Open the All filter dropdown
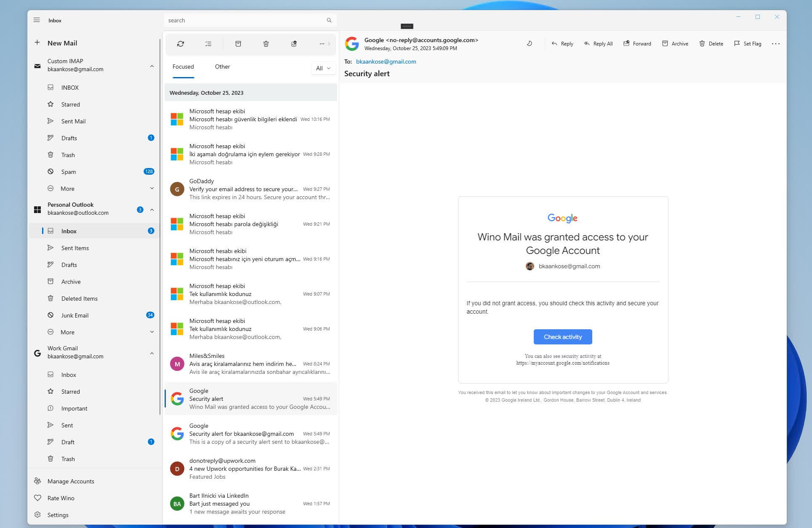The width and height of the screenshot is (812, 528). (323, 68)
